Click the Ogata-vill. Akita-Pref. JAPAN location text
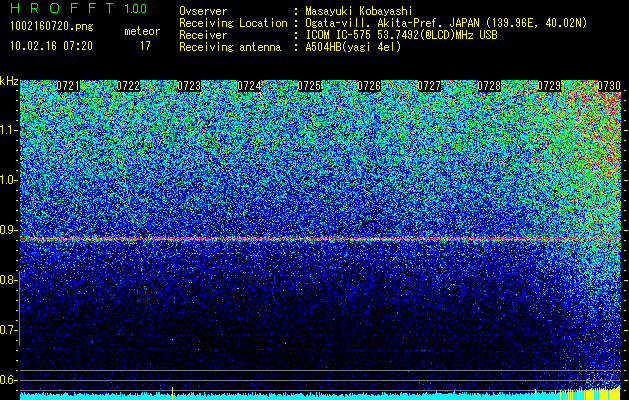The height and width of the screenshot is (400, 629). (446, 23)
